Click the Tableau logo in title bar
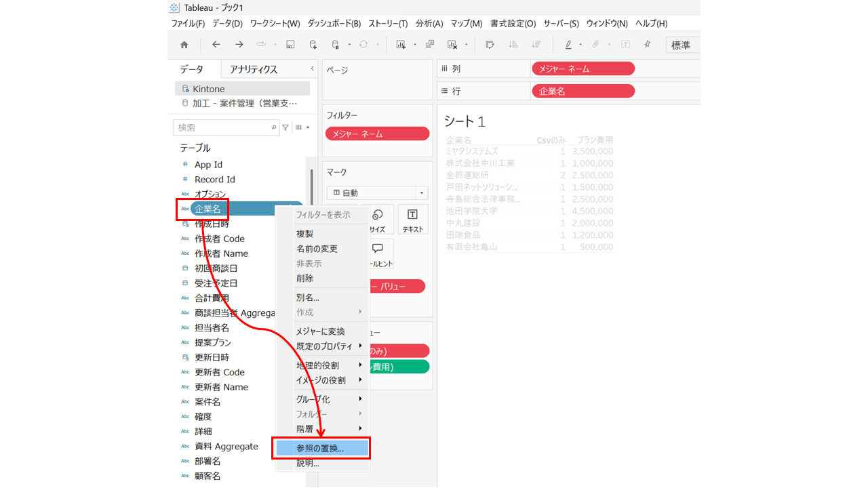 174,7
